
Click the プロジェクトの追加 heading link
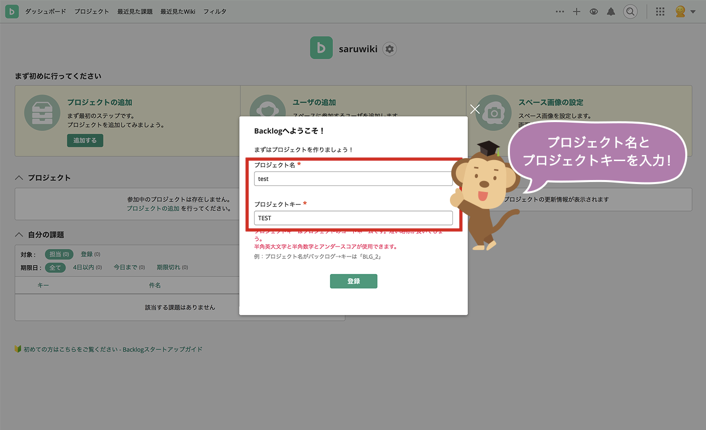tap(100, 102)
